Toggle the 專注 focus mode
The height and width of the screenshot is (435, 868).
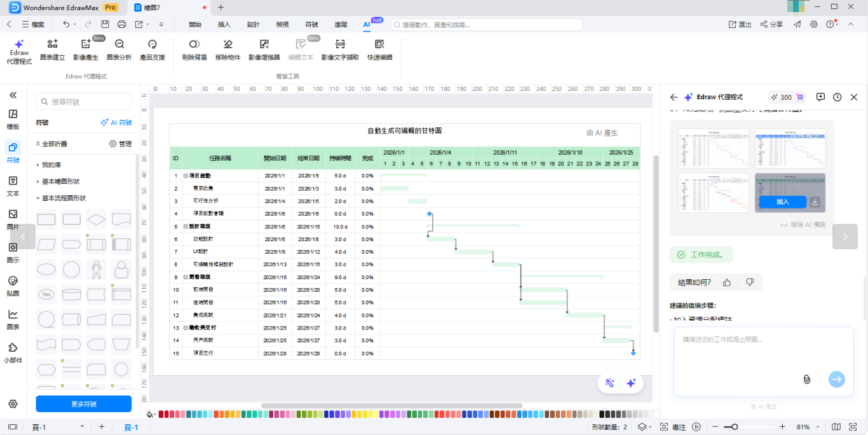(674, 427)
